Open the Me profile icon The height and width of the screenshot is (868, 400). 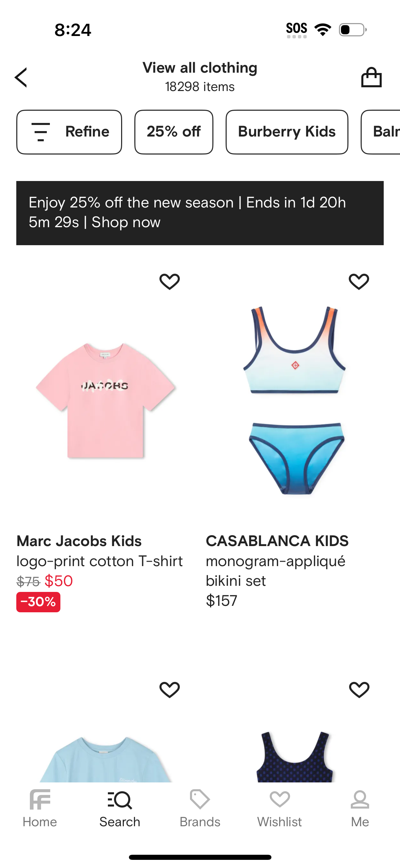click(x=360, y=799)
